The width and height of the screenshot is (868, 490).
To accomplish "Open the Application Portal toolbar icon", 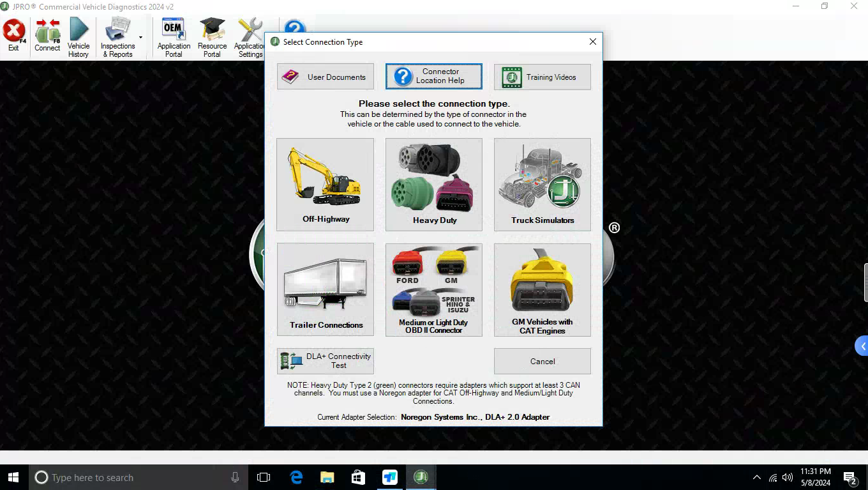I will pyautogui.click(x=174, y=38).
